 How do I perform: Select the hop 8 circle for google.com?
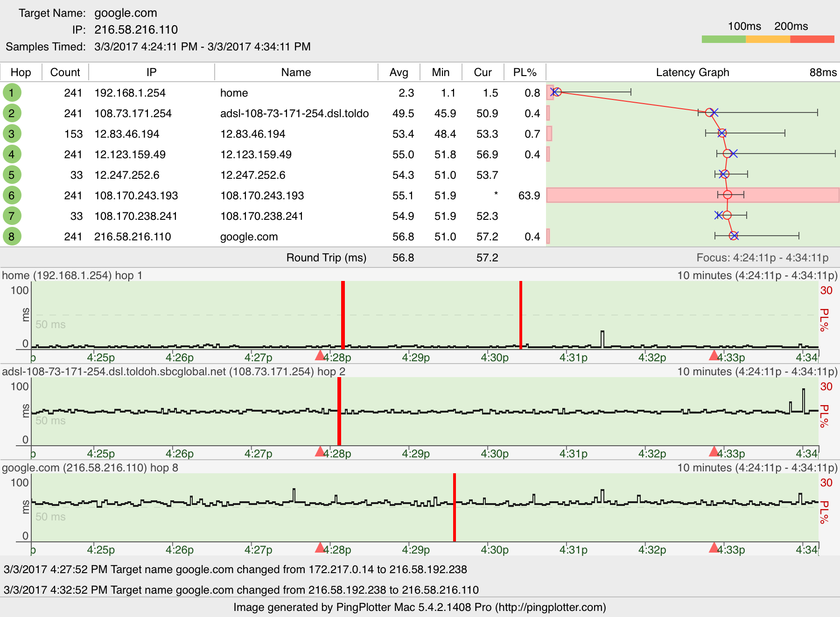12,236
